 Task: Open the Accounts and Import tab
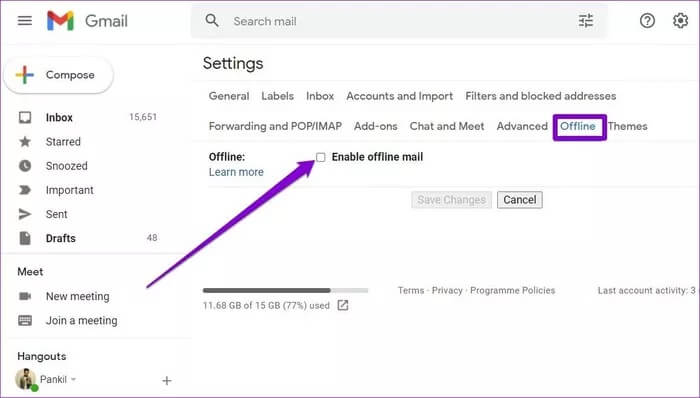(x=400, y=96)
